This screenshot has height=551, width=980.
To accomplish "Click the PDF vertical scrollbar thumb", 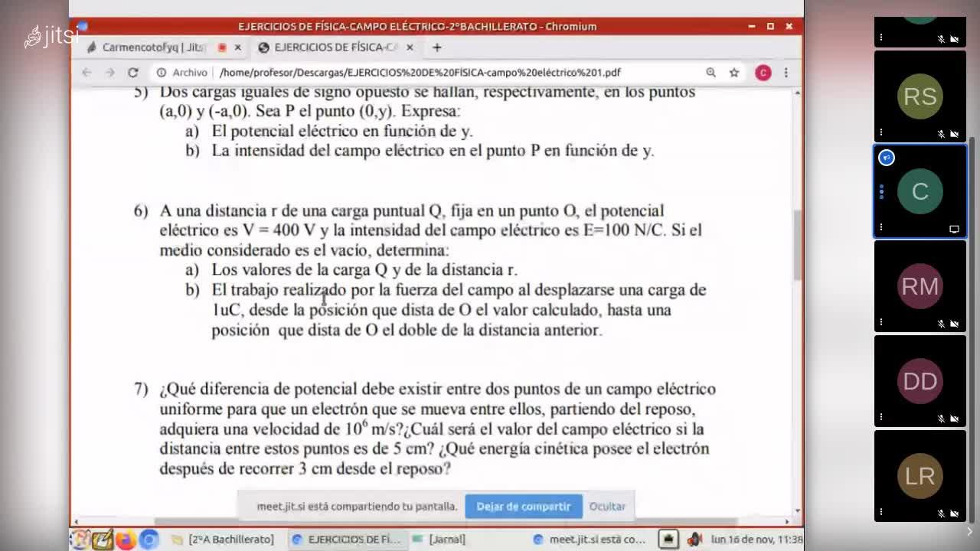I will tap(797, 244).
